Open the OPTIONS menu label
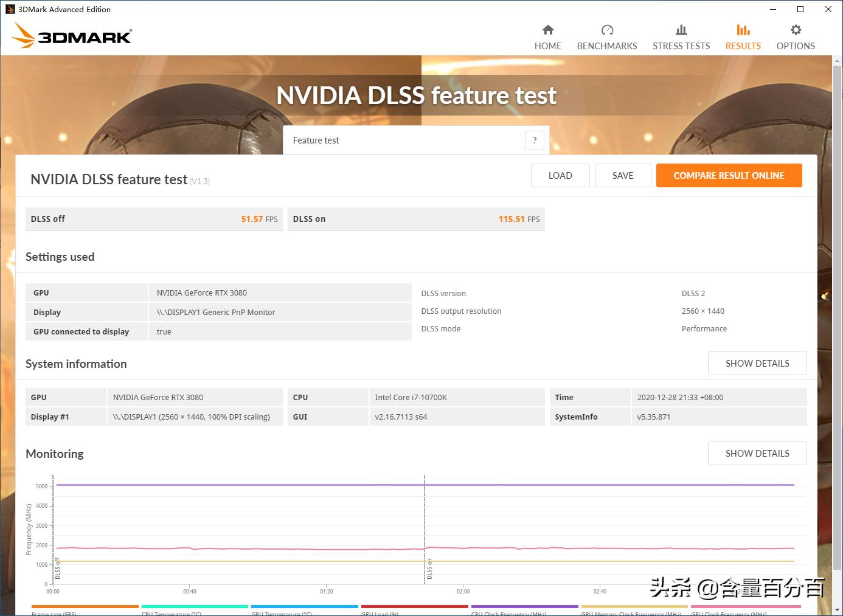 coord(796,46)
